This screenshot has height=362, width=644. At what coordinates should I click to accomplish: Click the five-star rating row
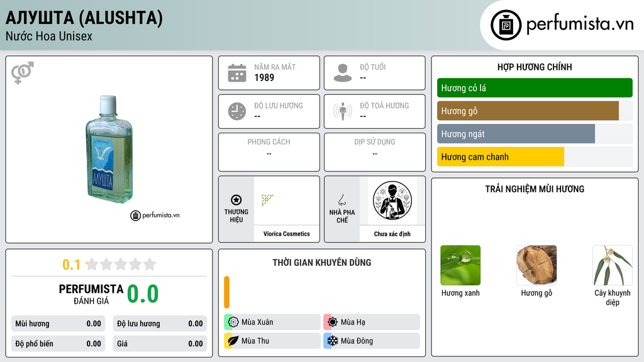point(121,264)
